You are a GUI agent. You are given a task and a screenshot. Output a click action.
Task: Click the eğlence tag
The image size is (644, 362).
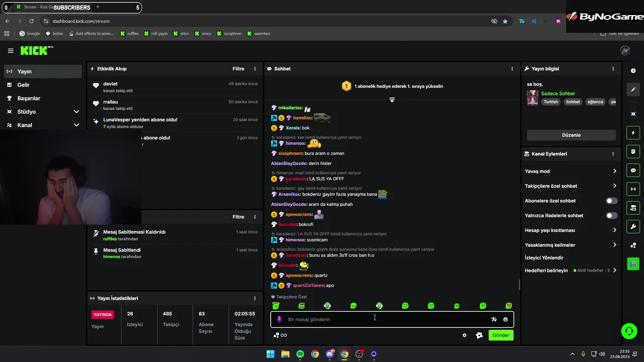pos(595,102)
